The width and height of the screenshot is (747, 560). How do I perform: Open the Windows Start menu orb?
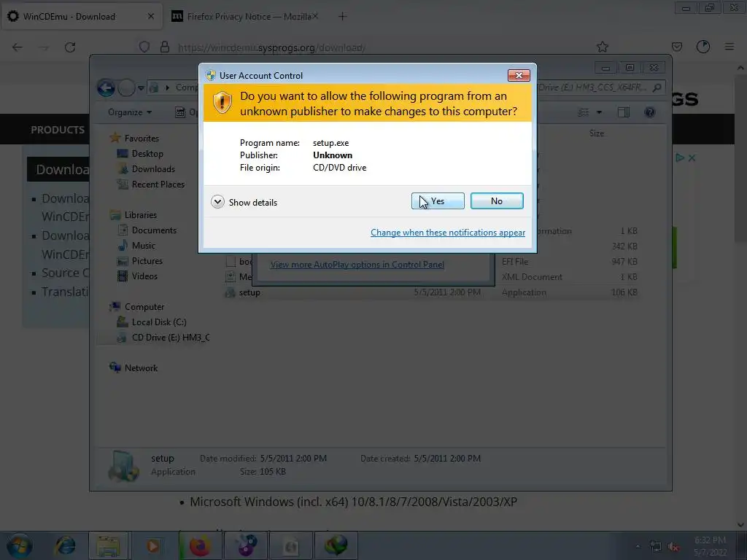tap(19, 545)
